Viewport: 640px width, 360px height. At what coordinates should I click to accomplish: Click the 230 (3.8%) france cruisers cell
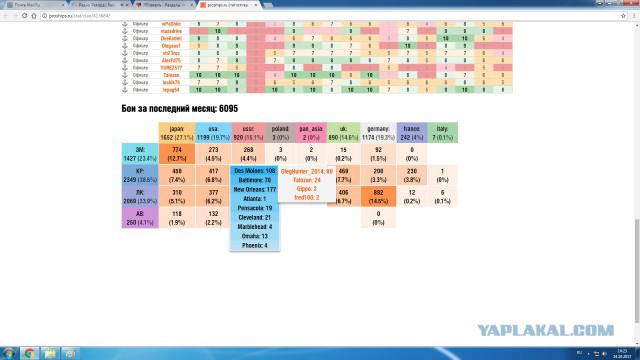[412, 175]
